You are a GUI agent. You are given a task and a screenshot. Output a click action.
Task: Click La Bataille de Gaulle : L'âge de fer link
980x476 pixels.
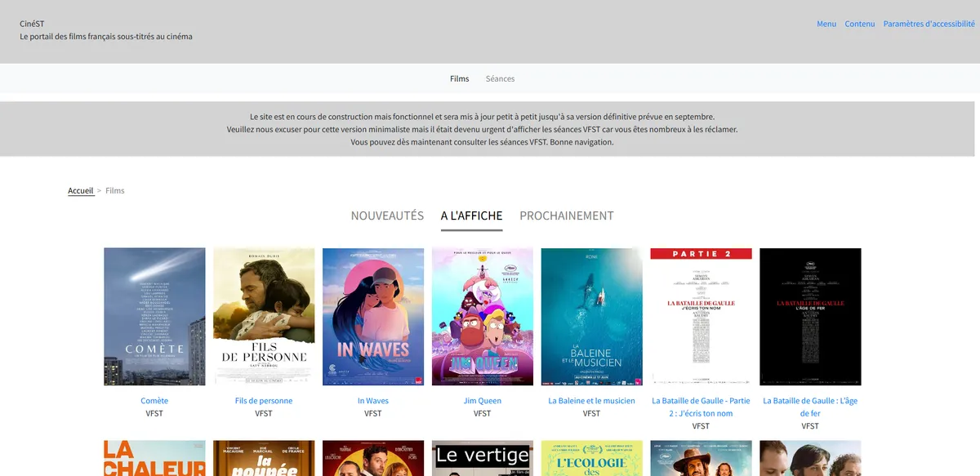pyautogui.click(x=810, y=407)
